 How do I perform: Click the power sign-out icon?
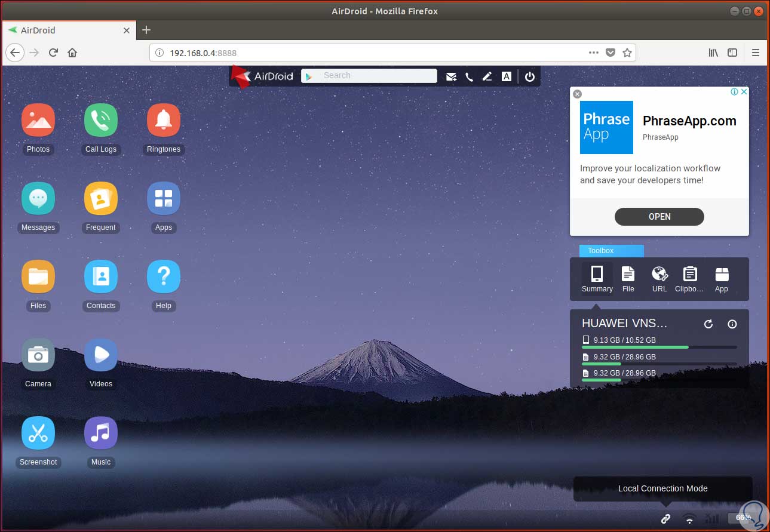tap(530, 76)
